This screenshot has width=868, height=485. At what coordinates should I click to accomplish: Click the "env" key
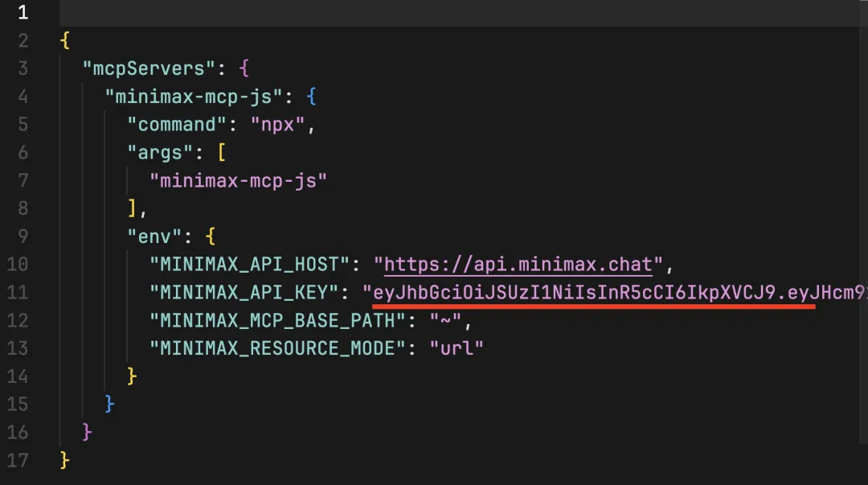point(154,236)
